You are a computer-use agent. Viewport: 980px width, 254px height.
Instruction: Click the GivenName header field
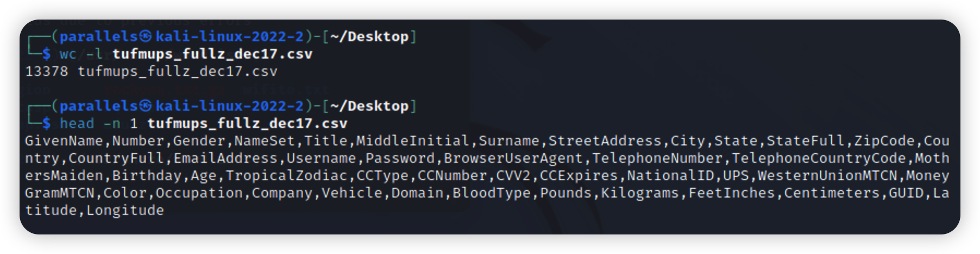point(64,141)
